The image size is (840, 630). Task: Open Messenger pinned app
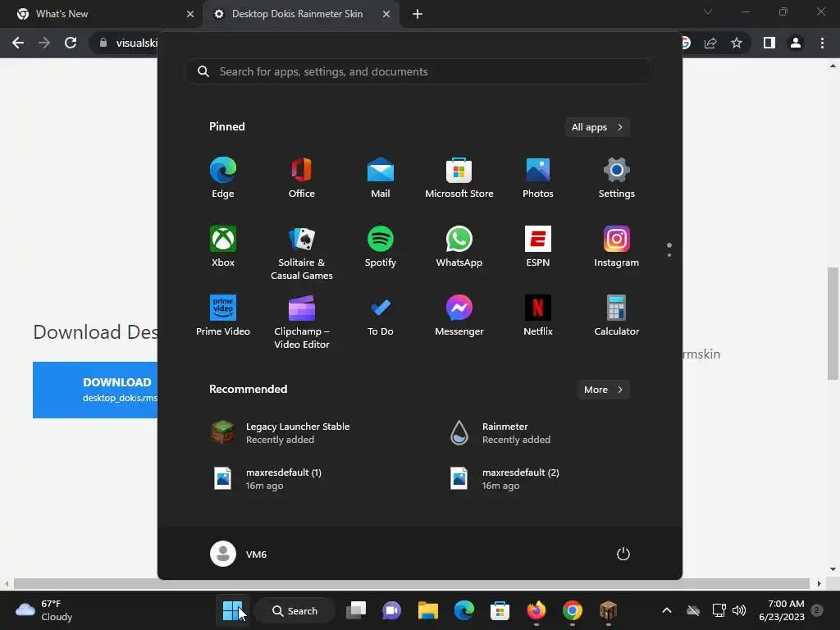pyautogui.click(x=459, y=316)
